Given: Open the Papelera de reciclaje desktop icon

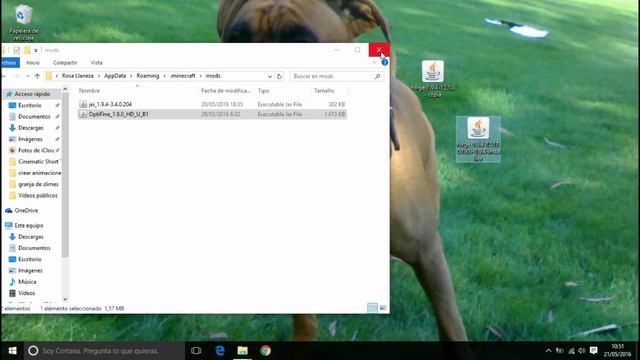Looking at the screenshot, I should click(23, 22).
